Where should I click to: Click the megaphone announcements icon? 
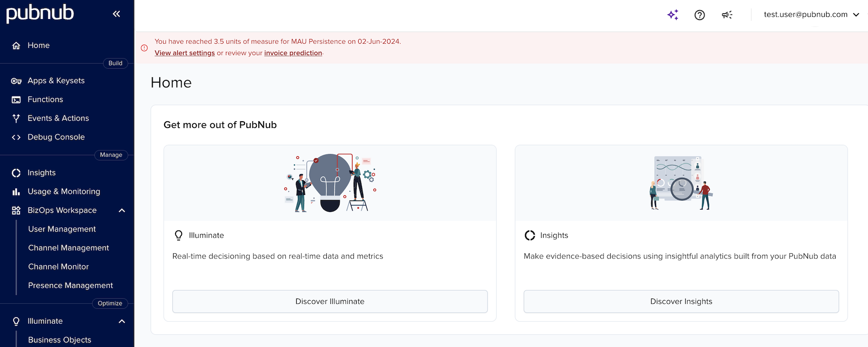[727, 15]
